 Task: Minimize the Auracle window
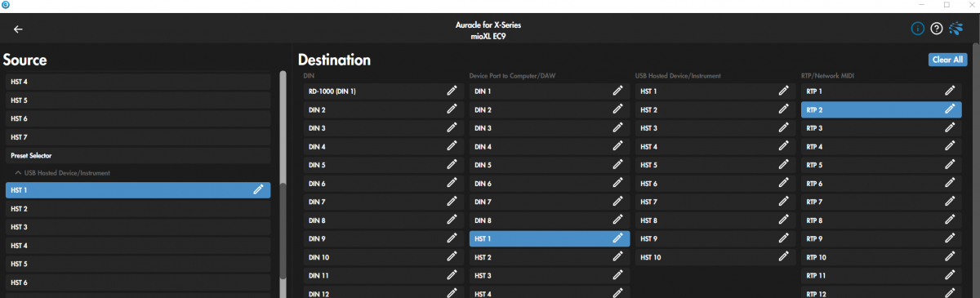coord(922,6)
